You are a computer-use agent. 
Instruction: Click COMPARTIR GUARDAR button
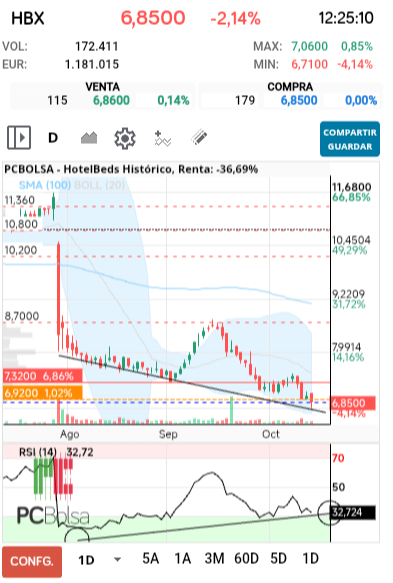tap(350, 139)
